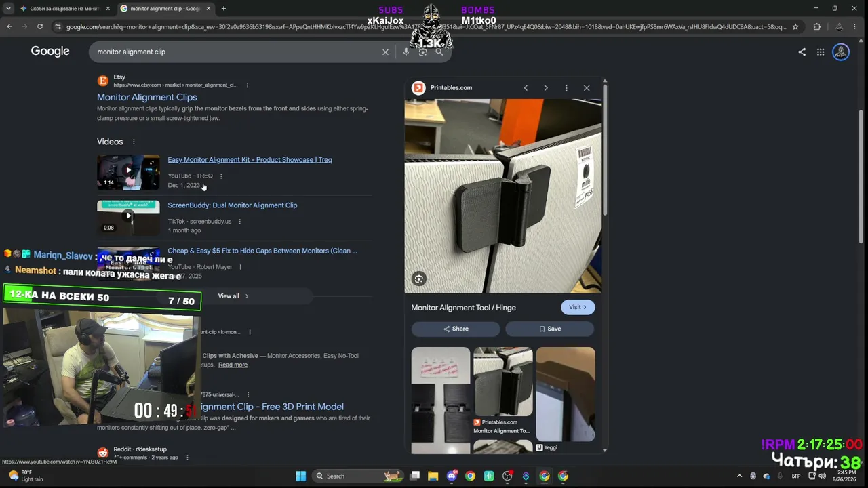868x488 pixels.
Task: Show the previous image in the panel
Action: point(526,87)
